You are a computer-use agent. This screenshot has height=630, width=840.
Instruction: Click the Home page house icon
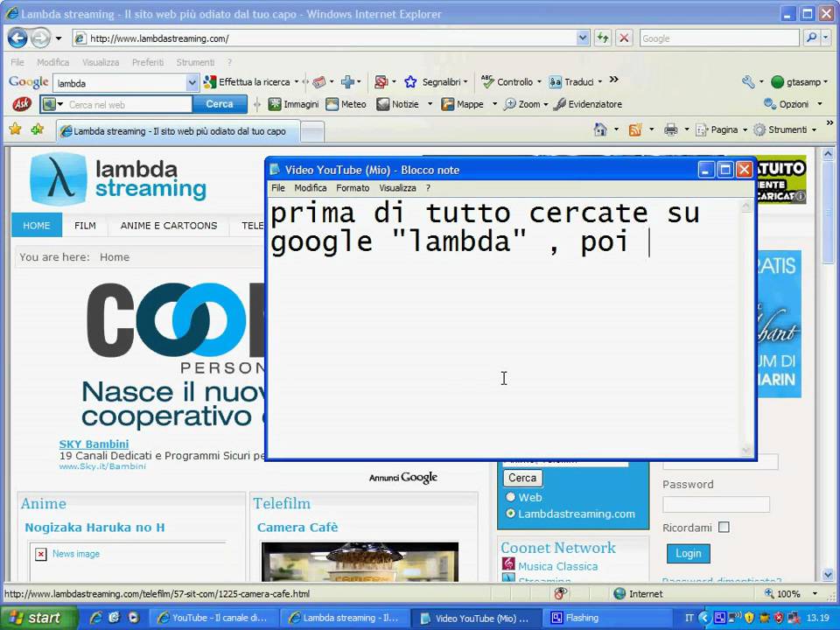[x=600, y=129]
